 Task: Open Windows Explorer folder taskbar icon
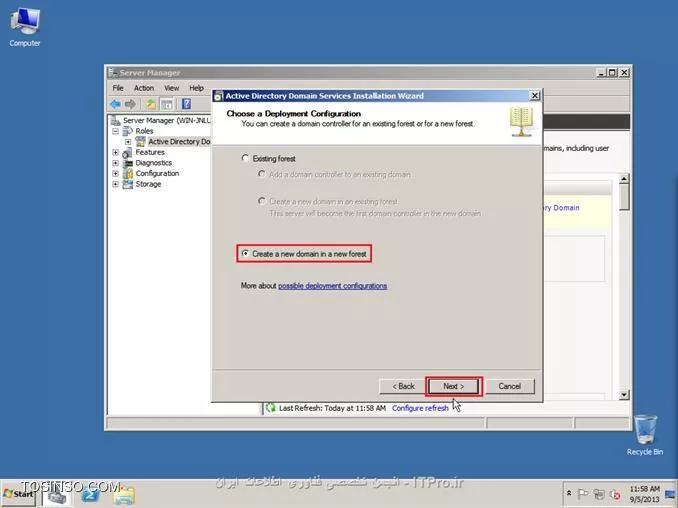tap(124, 495)
